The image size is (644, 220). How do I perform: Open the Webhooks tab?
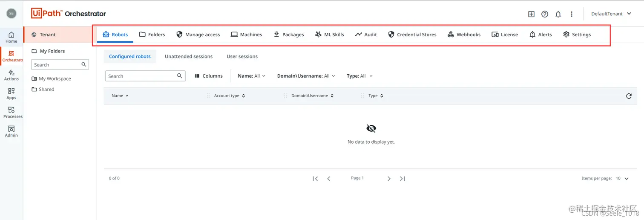pos(464,35)
